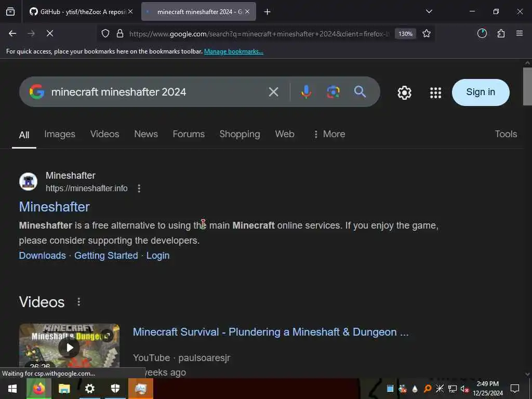Expand the list all tabs dropdown
The image size is (532, 399).
(429, 12)
